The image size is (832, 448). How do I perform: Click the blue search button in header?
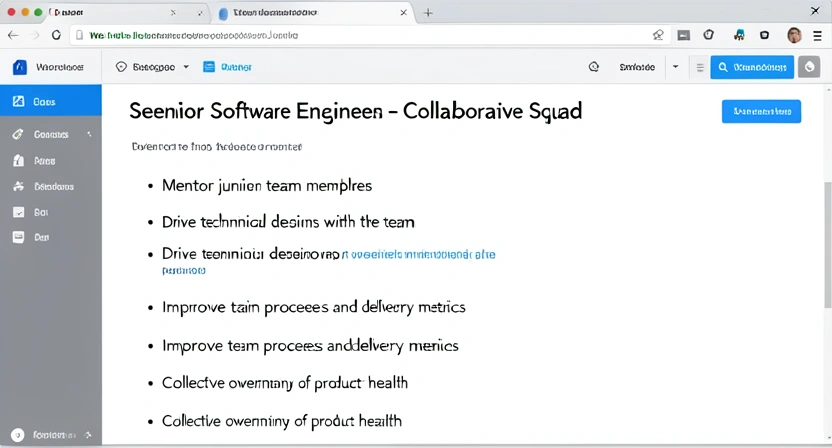click(752, 67)
